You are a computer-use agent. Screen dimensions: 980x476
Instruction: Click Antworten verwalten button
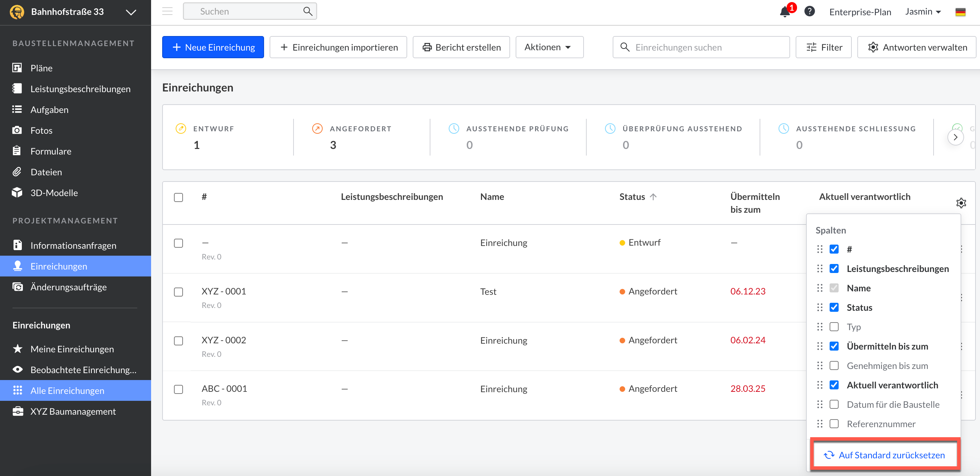[917, 47]
